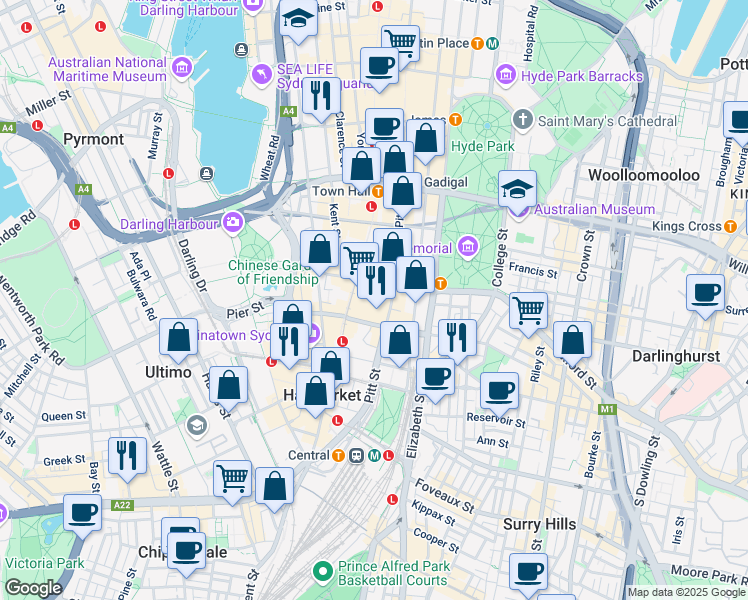Click the A22 road shield
Screen dimensions: 748x600
(122, 505)
